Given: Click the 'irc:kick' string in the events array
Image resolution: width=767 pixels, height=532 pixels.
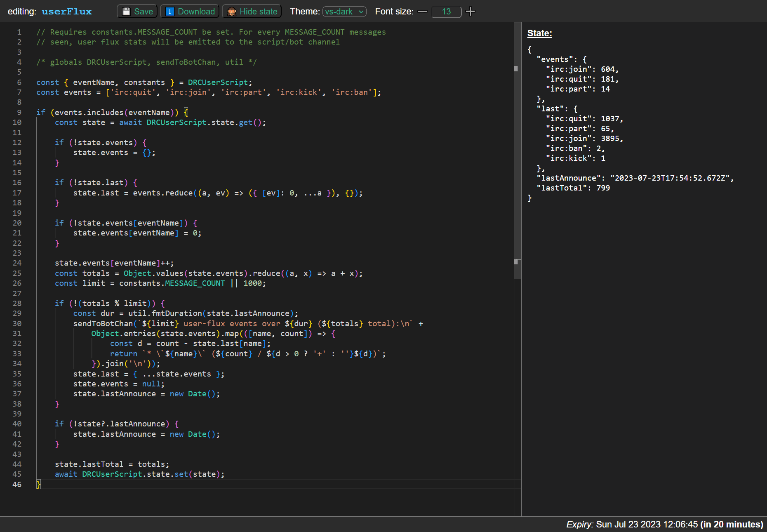Looking at the screenshot, I should (x=299, y=92).
